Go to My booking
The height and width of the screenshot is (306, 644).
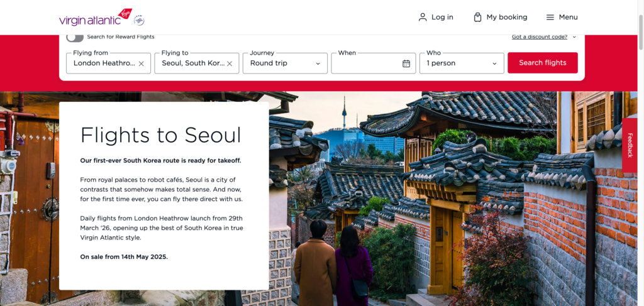pyautogui.click(x=500, y=17)
